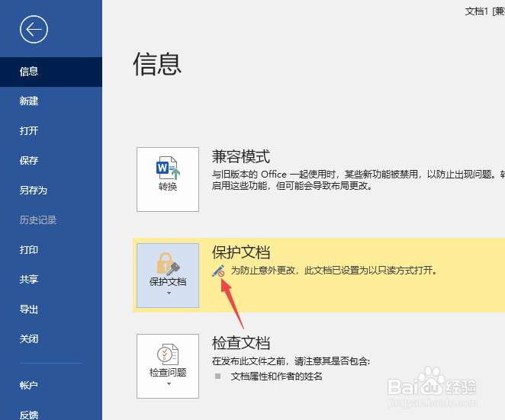This screenshot has width=505, height=420.
Task: Click the read-only notice text 为防止意外更改
Action: tap(334, 271)
